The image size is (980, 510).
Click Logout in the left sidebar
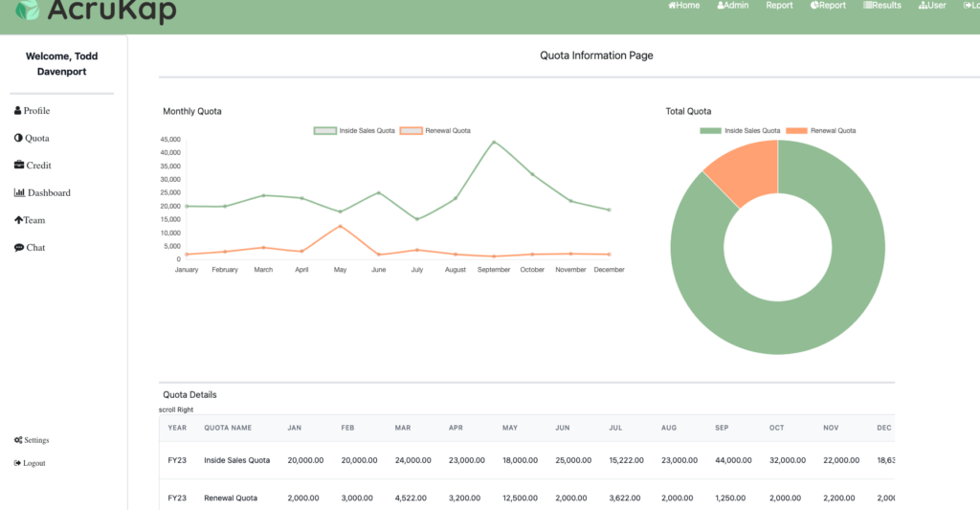(x=31, y=463)
